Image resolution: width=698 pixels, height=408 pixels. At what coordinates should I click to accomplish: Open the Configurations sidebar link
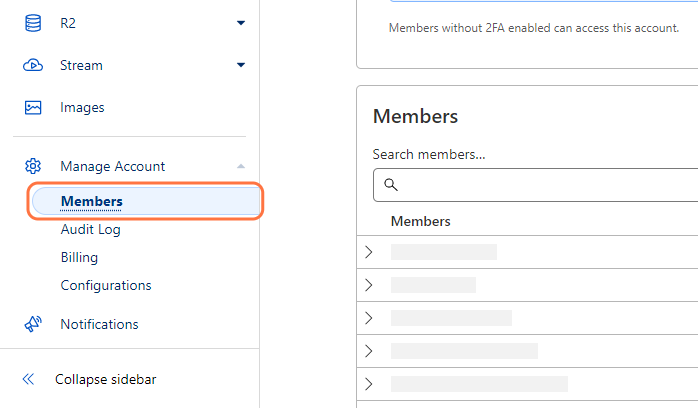[106, 285]
